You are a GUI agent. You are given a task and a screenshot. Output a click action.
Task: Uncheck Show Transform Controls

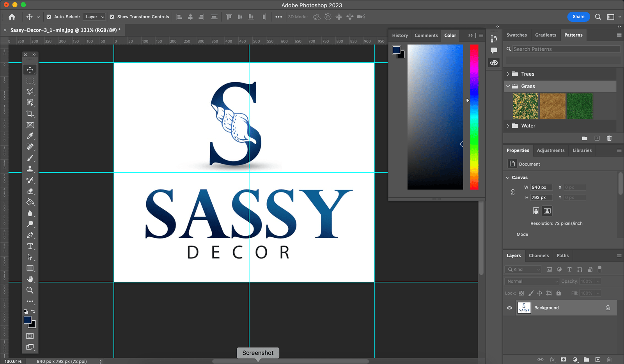112,17
